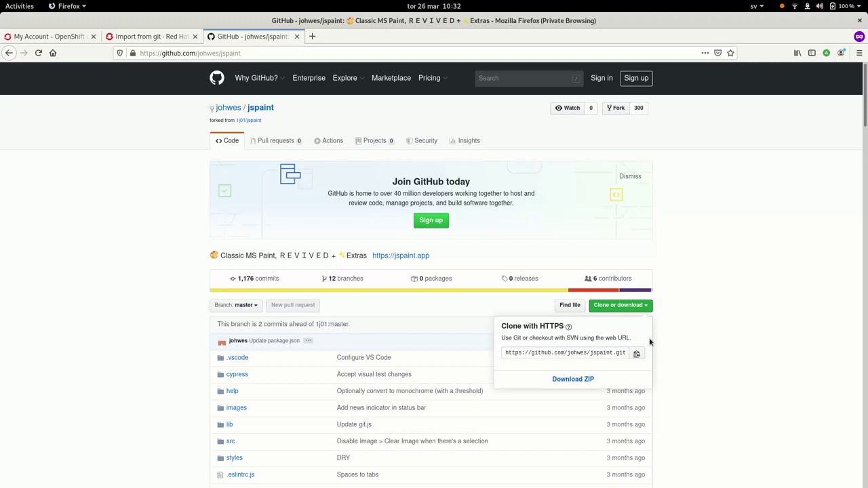Open the system volume indicator
The image size is (868, 488).
820,6
